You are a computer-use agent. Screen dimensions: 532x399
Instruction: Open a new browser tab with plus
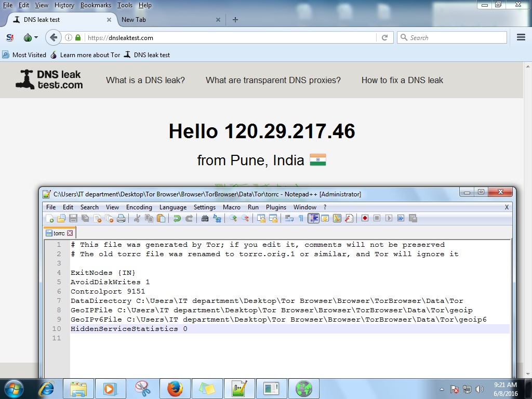235,20
